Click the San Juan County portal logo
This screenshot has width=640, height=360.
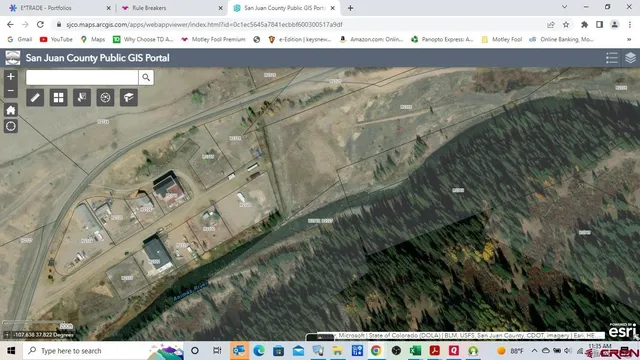click(x=13, y=58)
